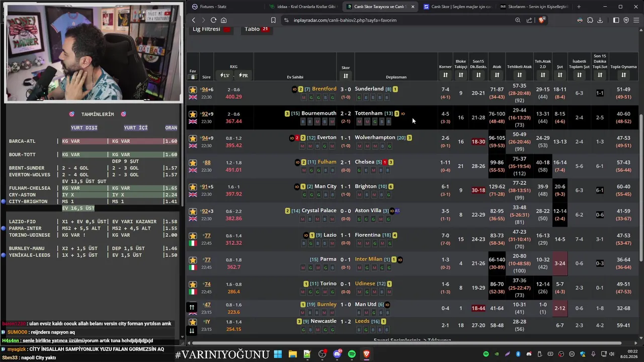644x362 pixels.
Task: Open the zoom magnifier icon in address bar
Action: 518,20
